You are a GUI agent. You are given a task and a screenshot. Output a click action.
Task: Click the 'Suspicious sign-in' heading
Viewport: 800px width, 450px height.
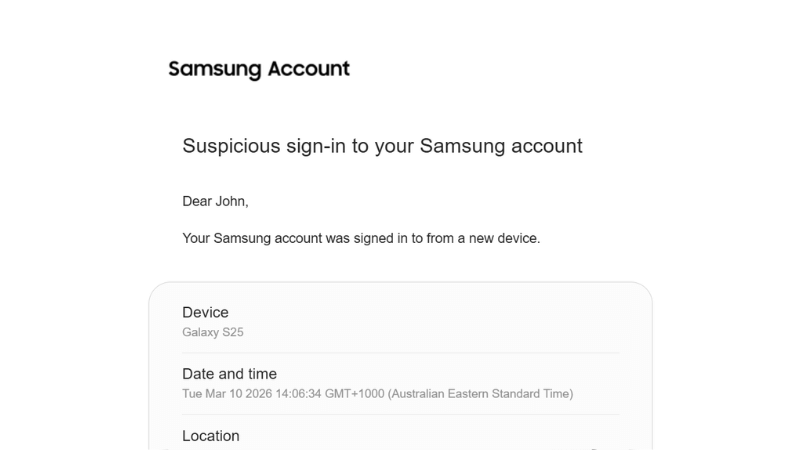click(x=382, y=146)
